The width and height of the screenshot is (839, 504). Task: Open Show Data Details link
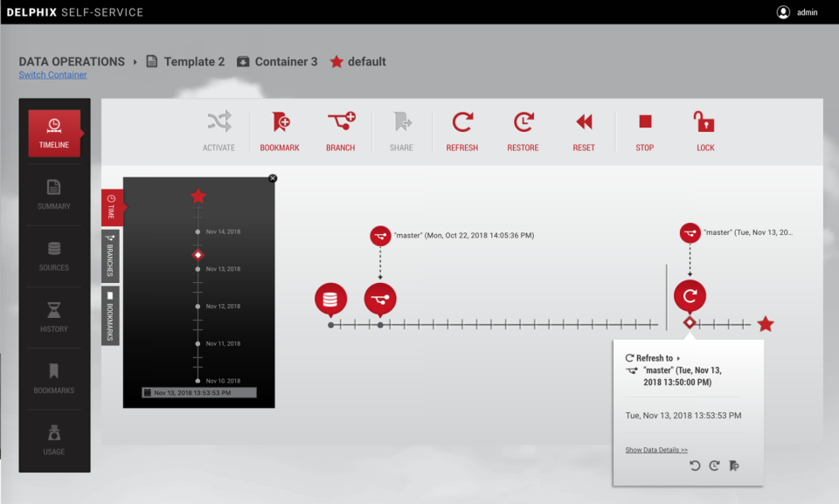655,448
